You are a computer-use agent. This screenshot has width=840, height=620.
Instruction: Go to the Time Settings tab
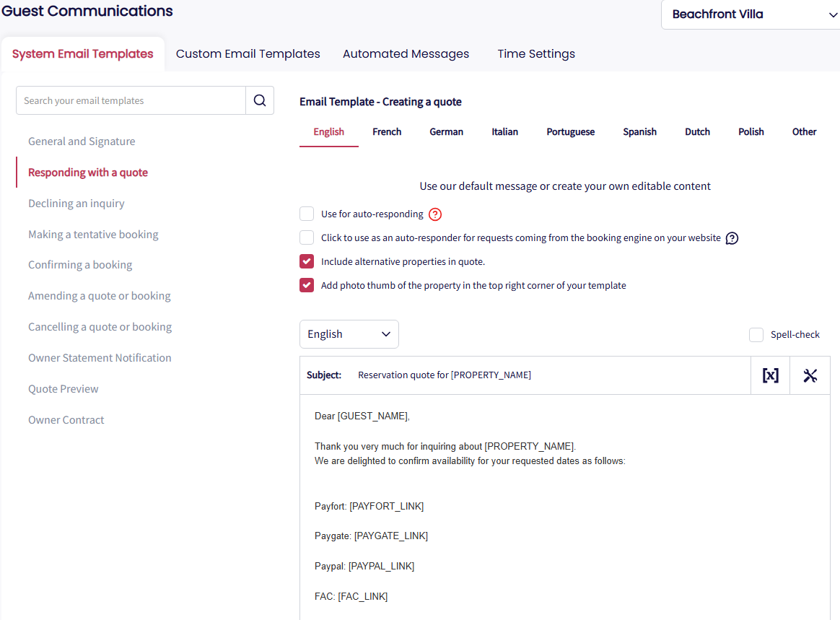(x=536, y=54)
